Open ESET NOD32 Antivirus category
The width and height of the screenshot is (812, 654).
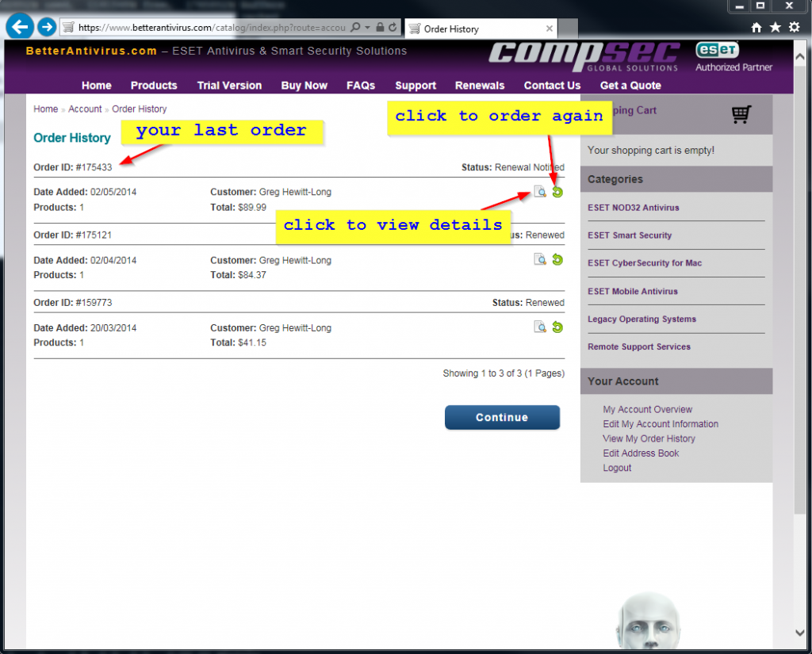[634, 208]
